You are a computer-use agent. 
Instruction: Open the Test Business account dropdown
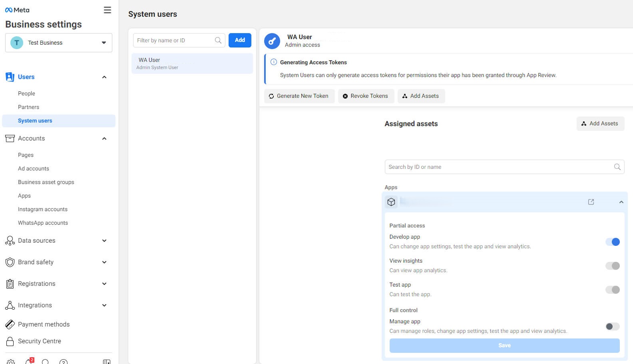(59, 43)
